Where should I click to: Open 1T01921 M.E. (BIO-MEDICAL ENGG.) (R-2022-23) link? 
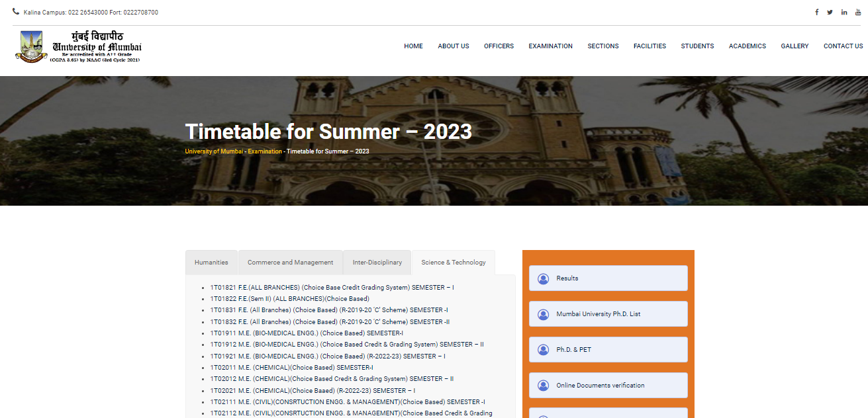(328, 356)
